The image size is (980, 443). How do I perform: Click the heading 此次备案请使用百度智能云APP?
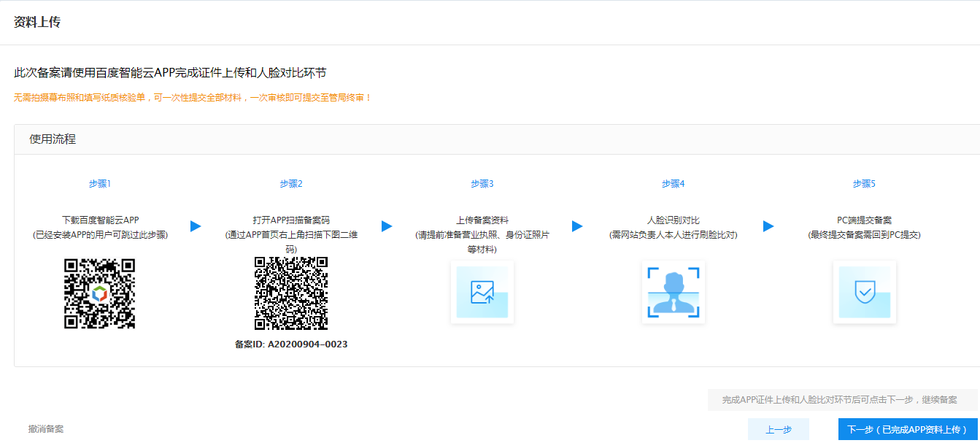tap(170, 73)
